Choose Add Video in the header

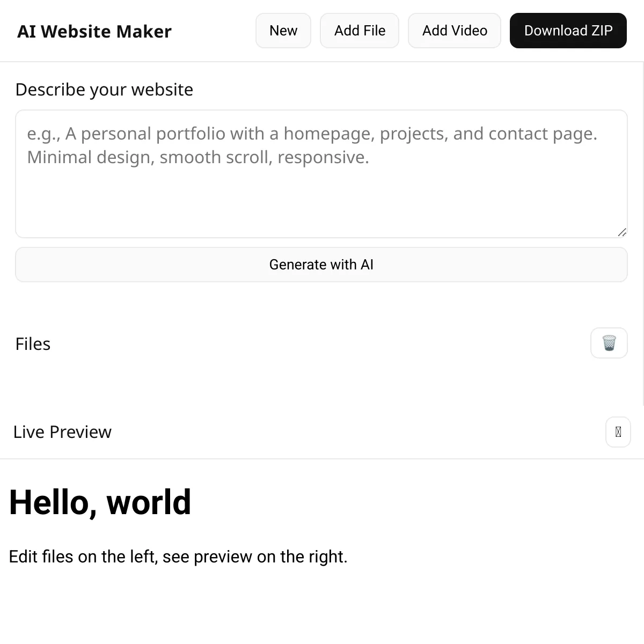[x=454, y=31]
